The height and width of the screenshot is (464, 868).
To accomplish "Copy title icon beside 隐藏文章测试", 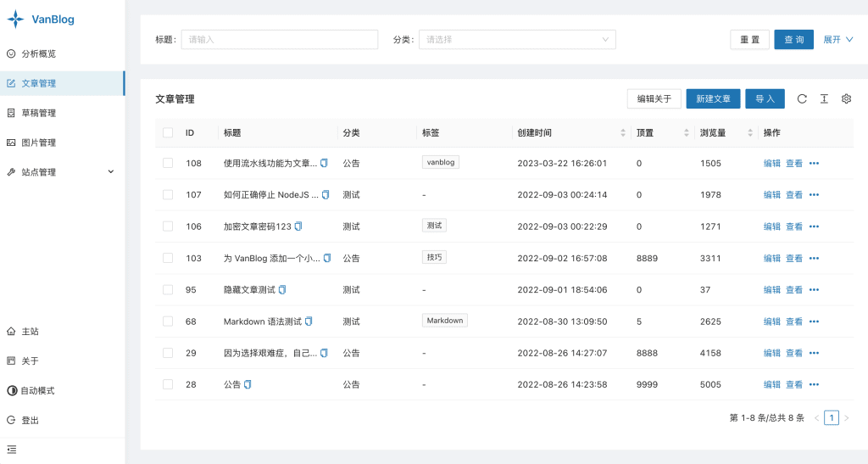I will click(x=282, y=289).
